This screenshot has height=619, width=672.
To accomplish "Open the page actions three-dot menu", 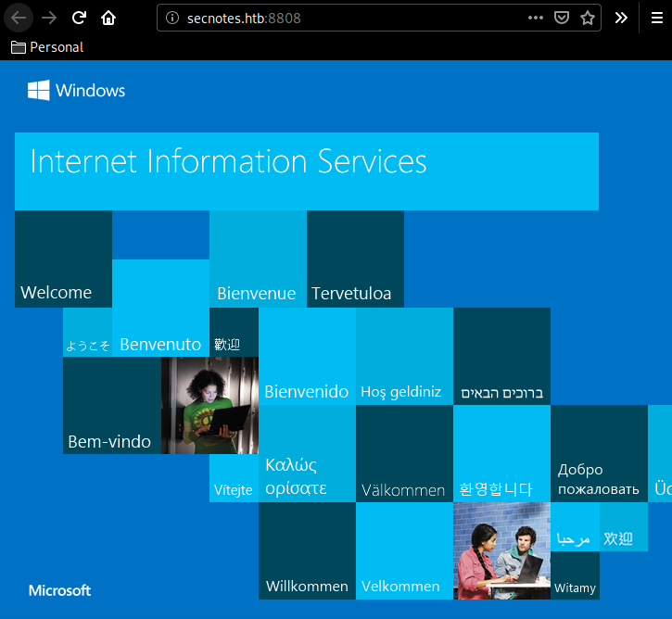I will pos(536,18).
